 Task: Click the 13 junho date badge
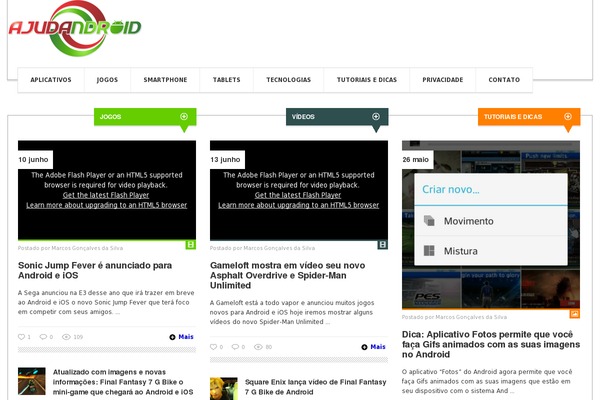[x=226, y=160]
